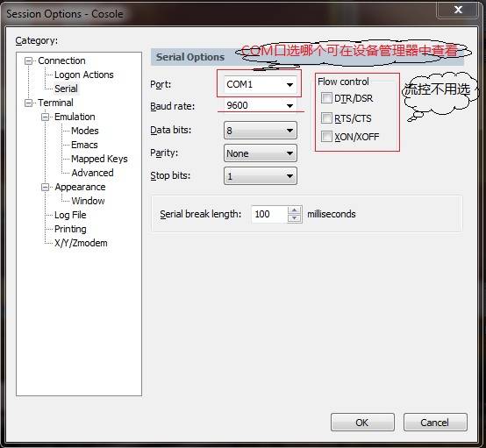
Task: Click the Cancel button
Action: [x=435, y=423]
